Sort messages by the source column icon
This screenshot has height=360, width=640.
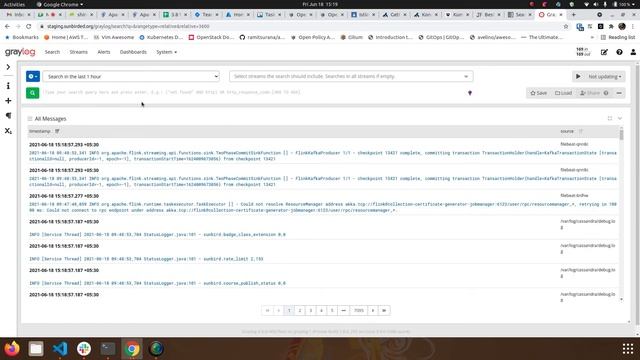coord(581,131)
